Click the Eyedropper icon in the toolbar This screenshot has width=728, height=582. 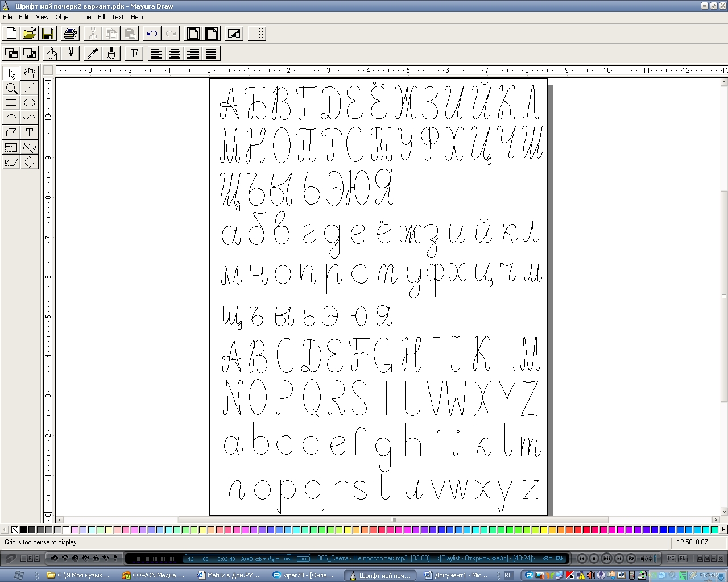[93, 53]
